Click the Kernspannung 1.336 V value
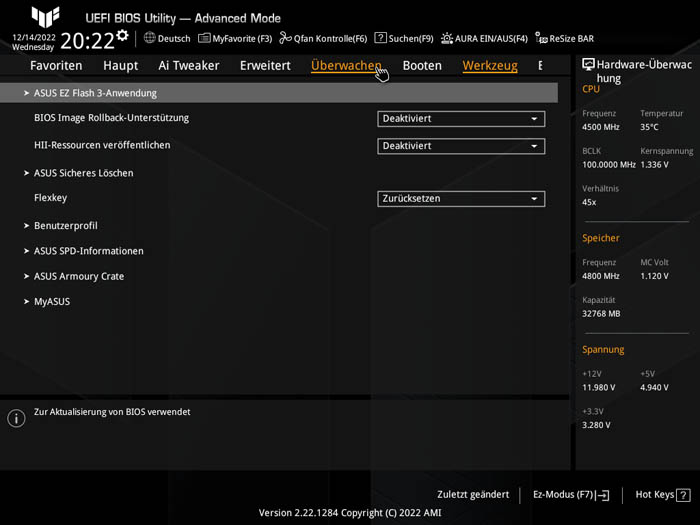The image size is (700, 525). (654, 165)
